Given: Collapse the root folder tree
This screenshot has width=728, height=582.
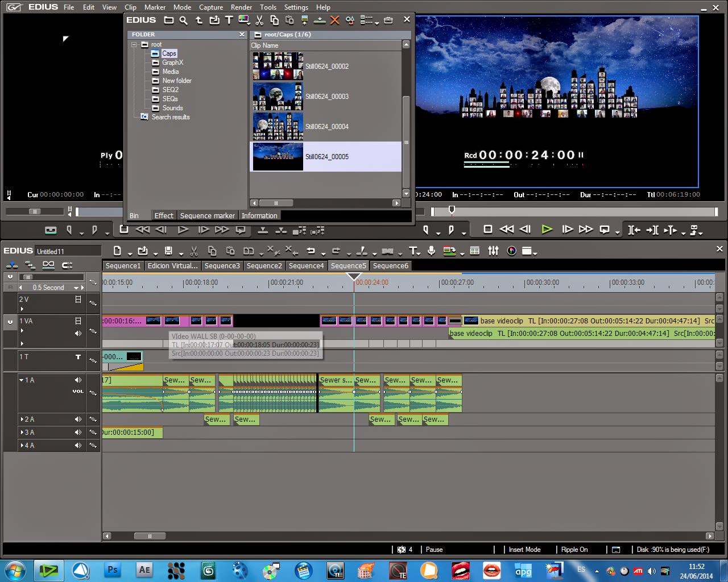Looking at the screenshot, I should 134,44.
